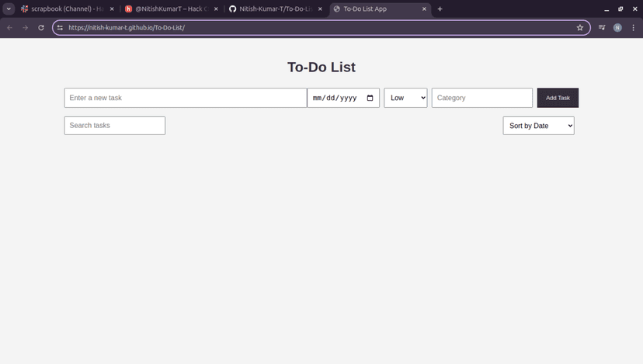Focus the Enter a new task field

click(x=186, y=98)
